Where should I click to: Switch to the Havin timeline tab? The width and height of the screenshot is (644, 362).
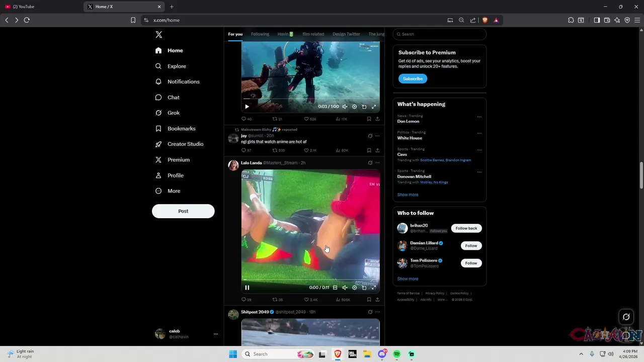pyautogui.click(x=285, y=34)
